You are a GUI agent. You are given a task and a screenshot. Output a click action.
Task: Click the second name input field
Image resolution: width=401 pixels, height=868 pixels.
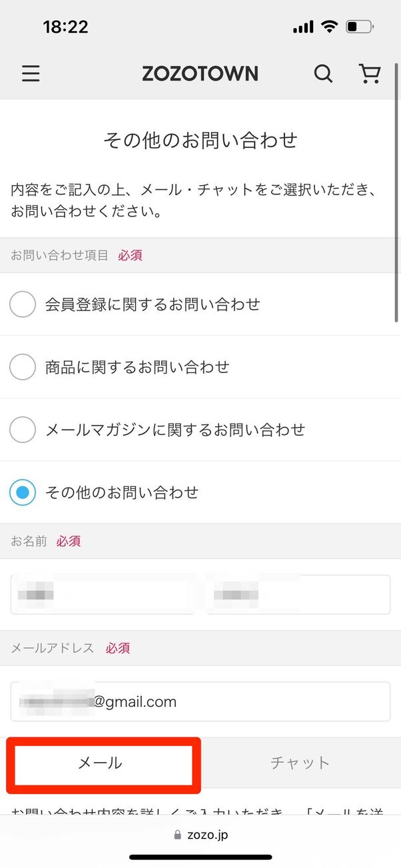click(x=298, y=594)
